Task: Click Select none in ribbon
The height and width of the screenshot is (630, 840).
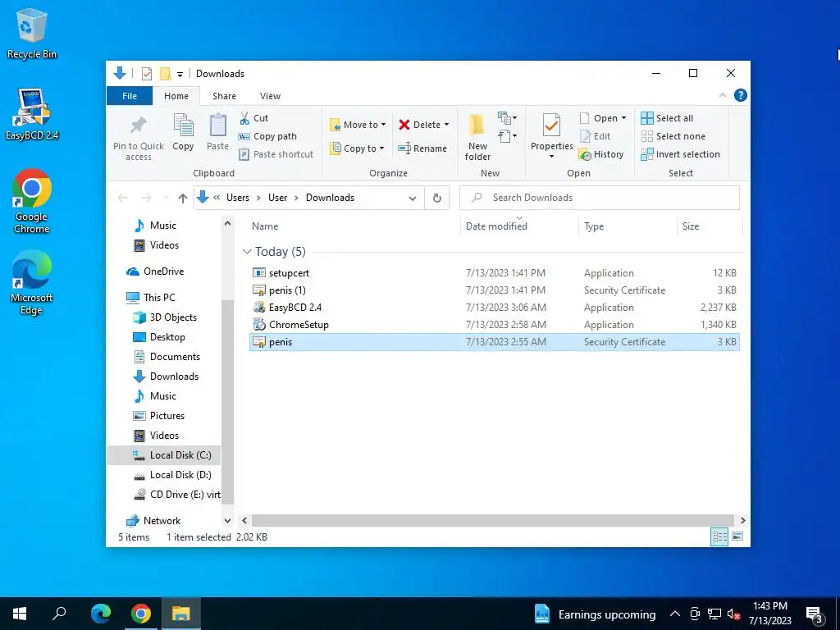Action: pyautogui.click(x=673, y=136)
